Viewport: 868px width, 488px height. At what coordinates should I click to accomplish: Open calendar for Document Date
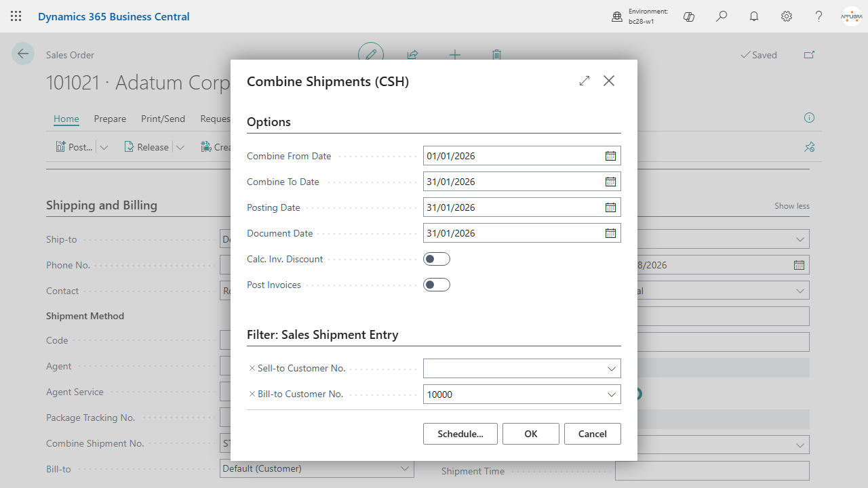tap(610, 233)
